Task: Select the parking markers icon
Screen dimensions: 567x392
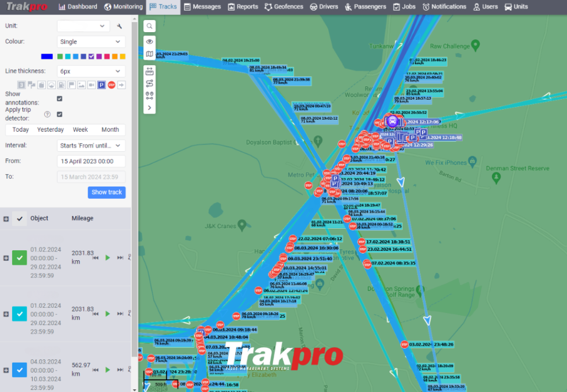Action: click(x=102, y=85)
